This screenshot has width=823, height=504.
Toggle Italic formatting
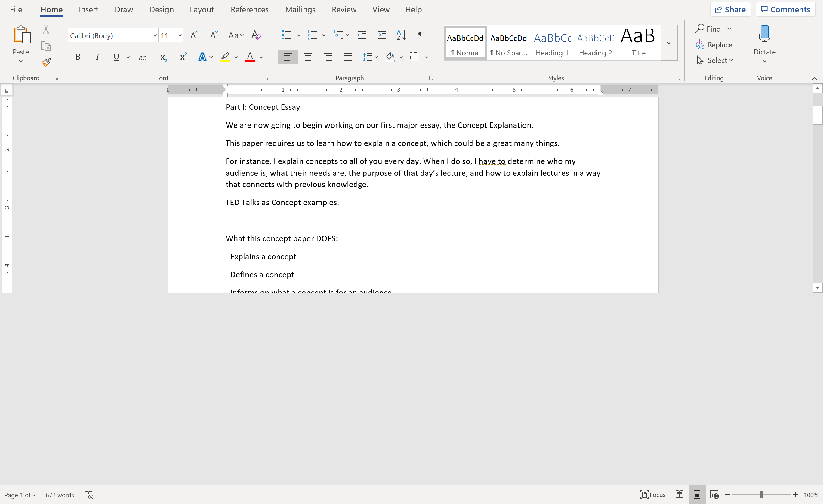coord(97,57)
